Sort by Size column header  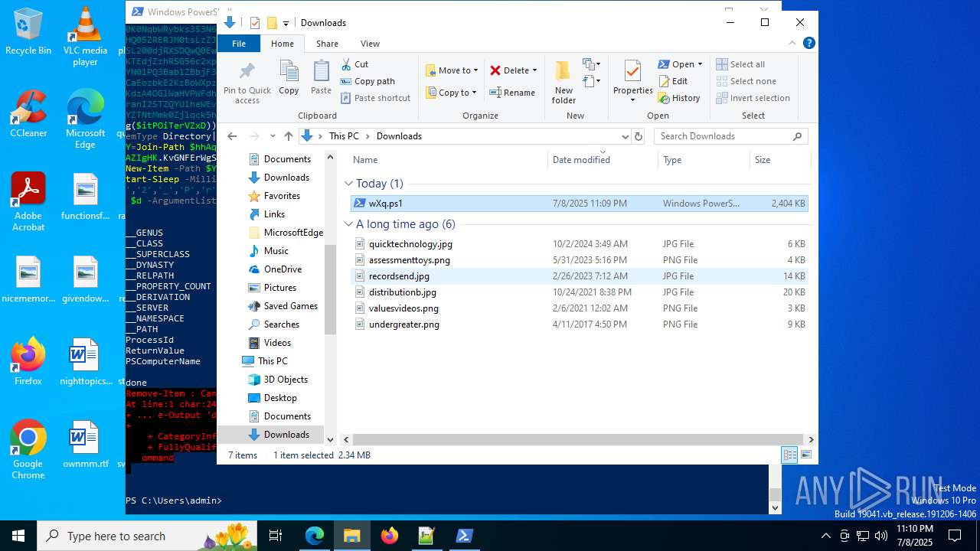tap(779, 160)
